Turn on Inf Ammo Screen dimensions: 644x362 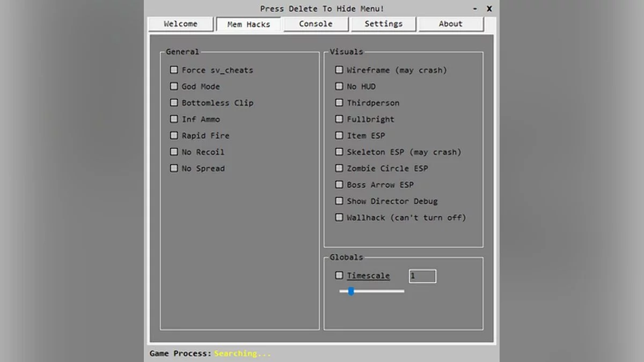tap(174, 119)
